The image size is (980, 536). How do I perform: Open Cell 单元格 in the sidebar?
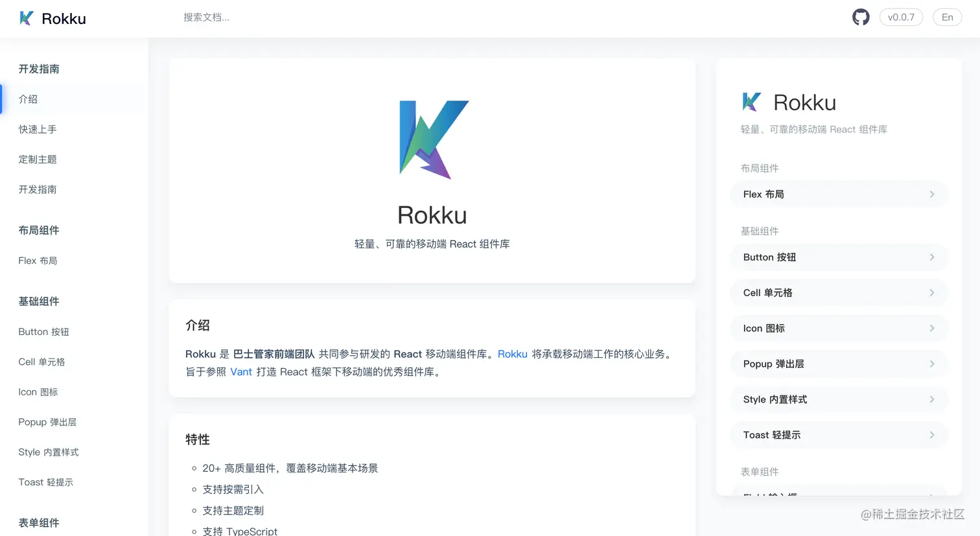(x=41, y=362)
